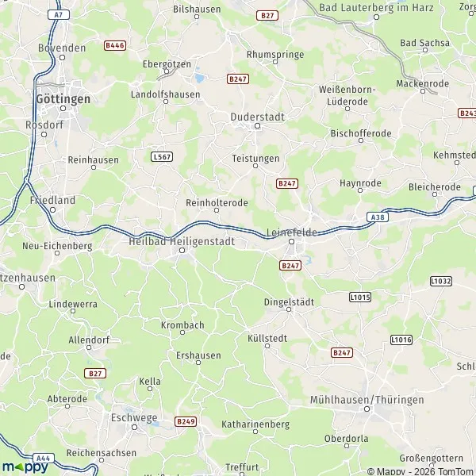The image size is (476, 476).
Task: Click the L1016 road shield
Action: click(x=401, y=340)
